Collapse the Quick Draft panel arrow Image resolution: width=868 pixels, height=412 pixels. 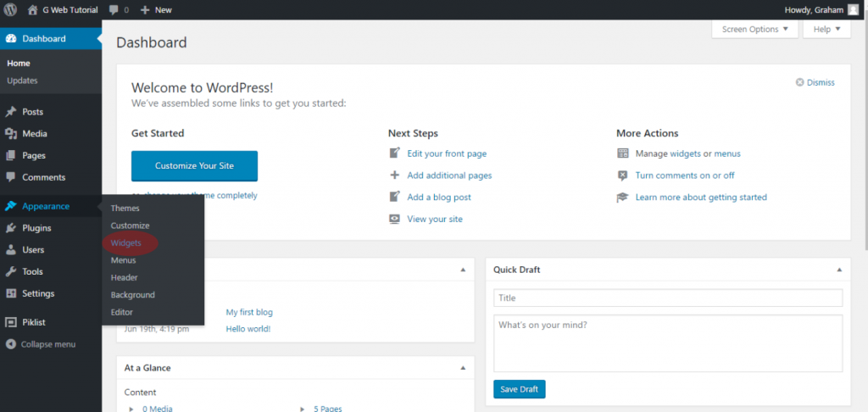coord(839,270)
